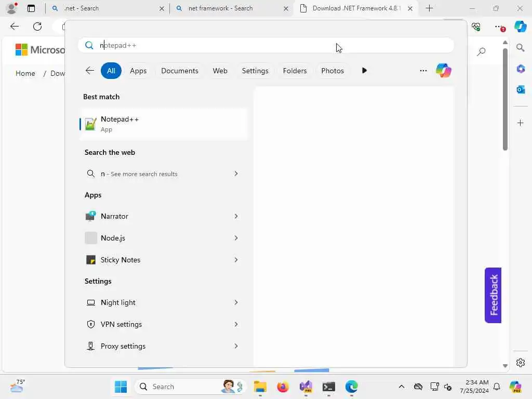532x399 pixels.
Task: Click Edge profile avatar icon
Action: tap(12, 8)
